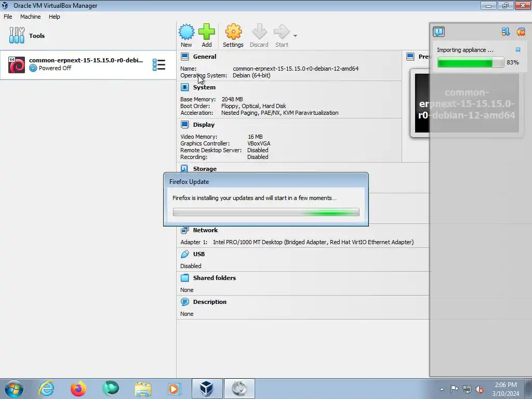The image size is (532, 399).
Task: Switch to Firefox updater taskbar button
Action: pyautogui.click(x=239, y=389)
